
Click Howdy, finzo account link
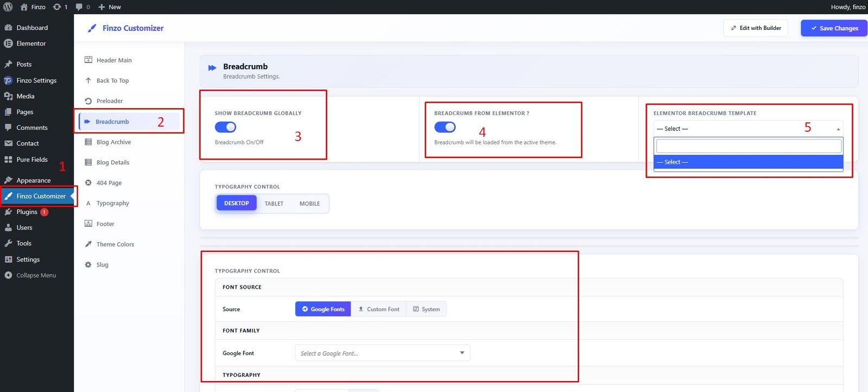[x=848, y=7]
